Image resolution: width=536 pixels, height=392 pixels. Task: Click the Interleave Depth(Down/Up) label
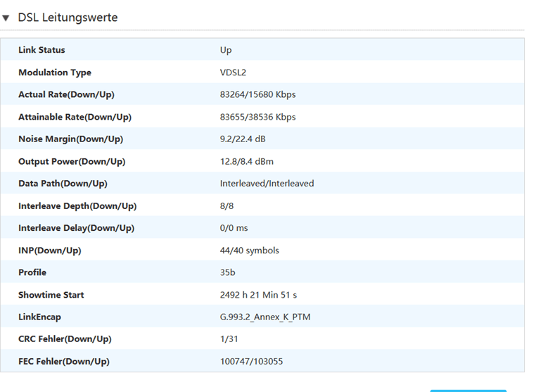click(77, 206)
